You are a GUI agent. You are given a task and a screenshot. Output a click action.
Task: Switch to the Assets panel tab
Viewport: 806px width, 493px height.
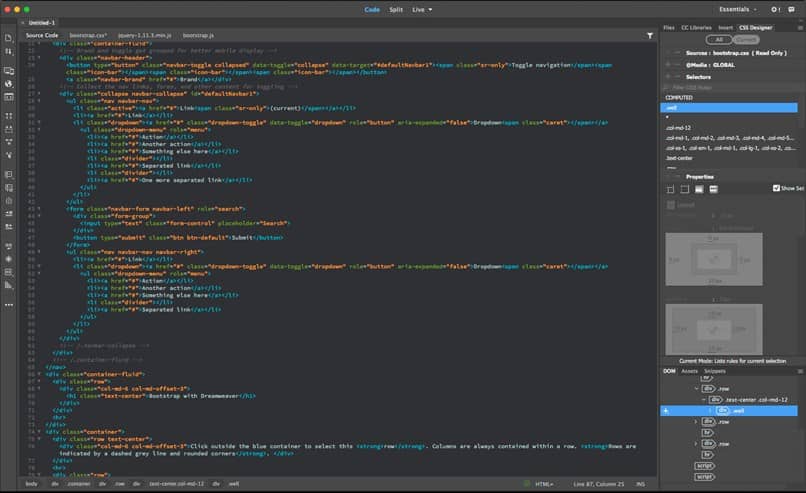coord(690,370)
